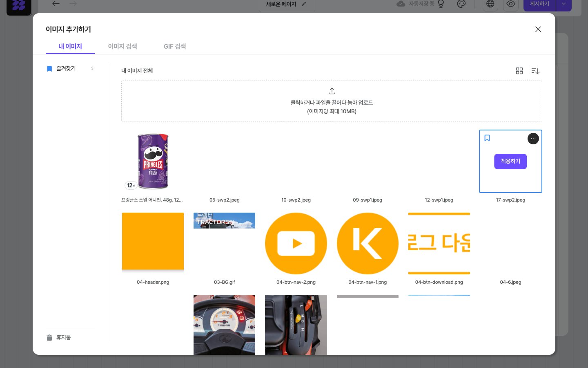Click the lightbulb tips icon
Viewport: 588px width, 368px height.
point(441,4)
